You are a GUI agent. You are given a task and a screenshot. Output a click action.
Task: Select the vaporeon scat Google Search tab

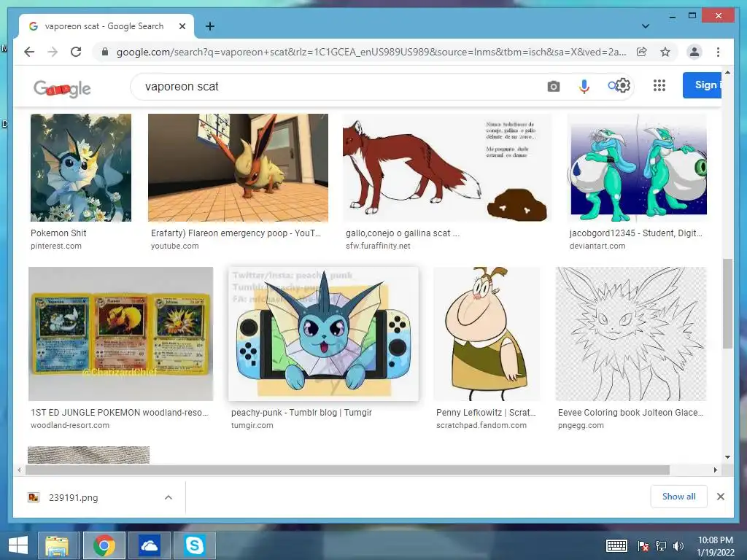[107, 26]
